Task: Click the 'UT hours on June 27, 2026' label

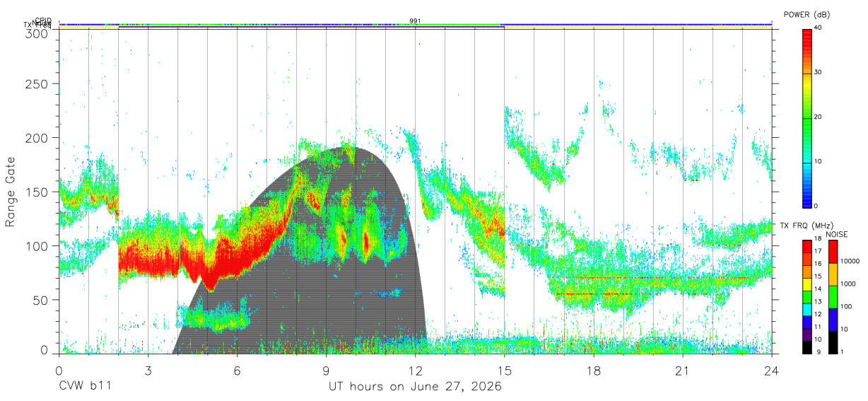Action: (416, 387)
